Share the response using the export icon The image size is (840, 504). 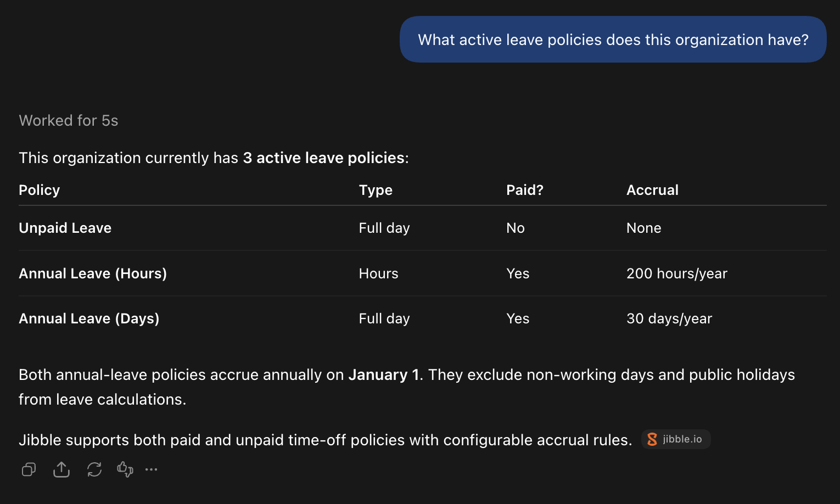pyautogui.click(x=61, y=469)
